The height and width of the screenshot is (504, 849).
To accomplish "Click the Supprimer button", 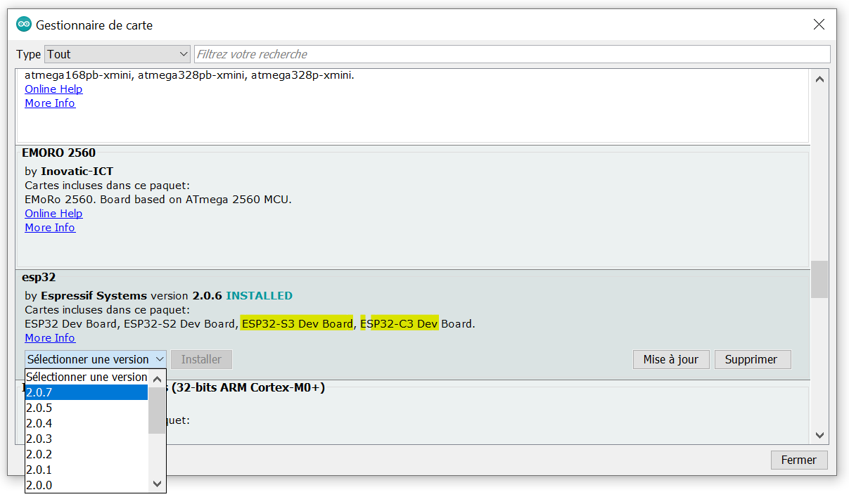I will coord(751,359).
